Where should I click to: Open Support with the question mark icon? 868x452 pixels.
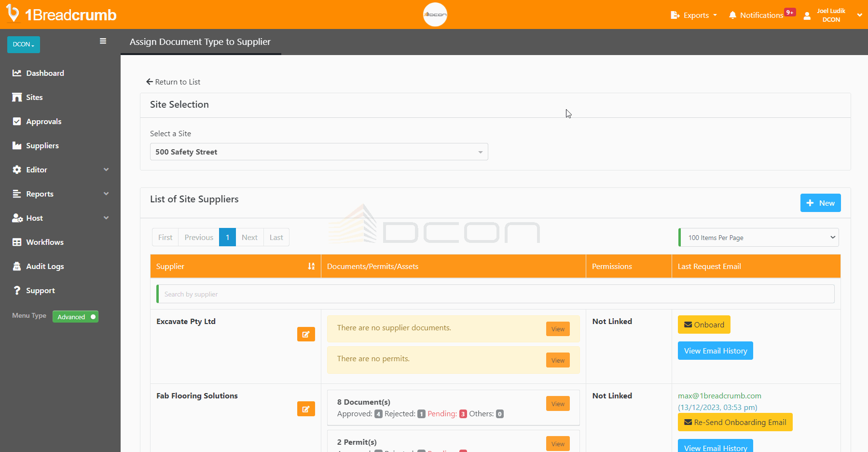point(16,290)
